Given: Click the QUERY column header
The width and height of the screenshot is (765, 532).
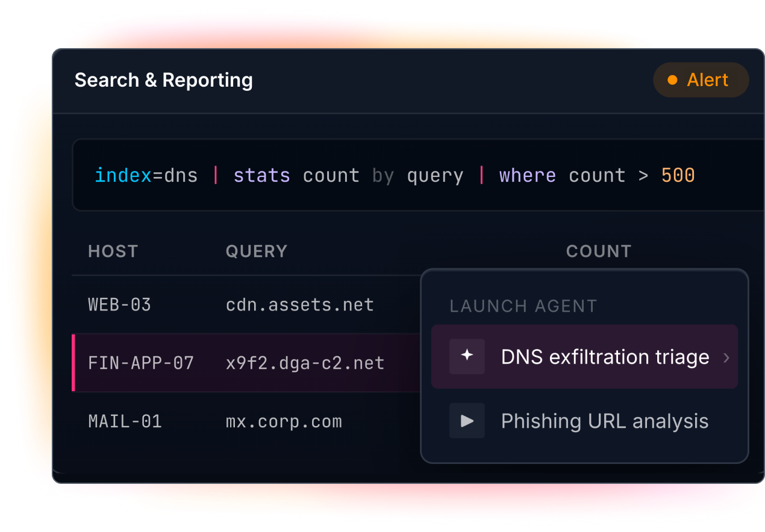Looking at the screenshot, I should pyautogui.click(x=257, y=251).
